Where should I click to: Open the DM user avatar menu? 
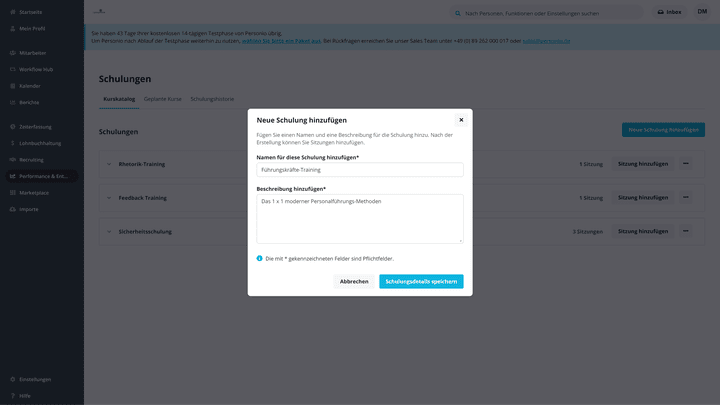click(x=702, y=12)
